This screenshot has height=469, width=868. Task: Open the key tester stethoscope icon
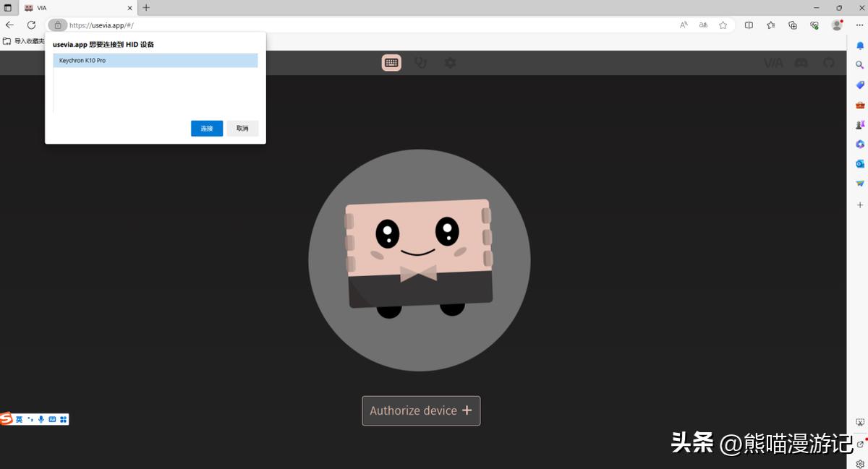pyautogui.click(x=420, y=63)
